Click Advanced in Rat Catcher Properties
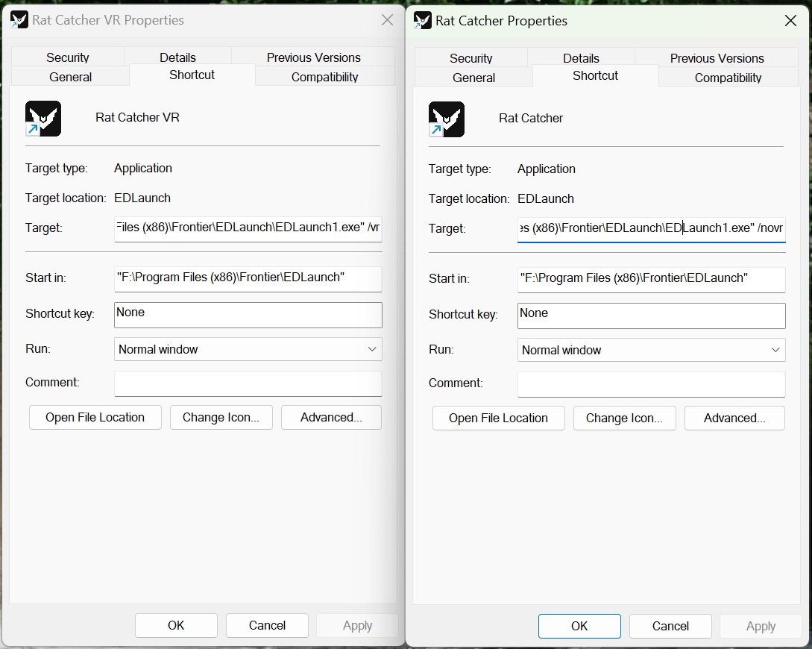This screenshot has height=649, width=812. 734,418
